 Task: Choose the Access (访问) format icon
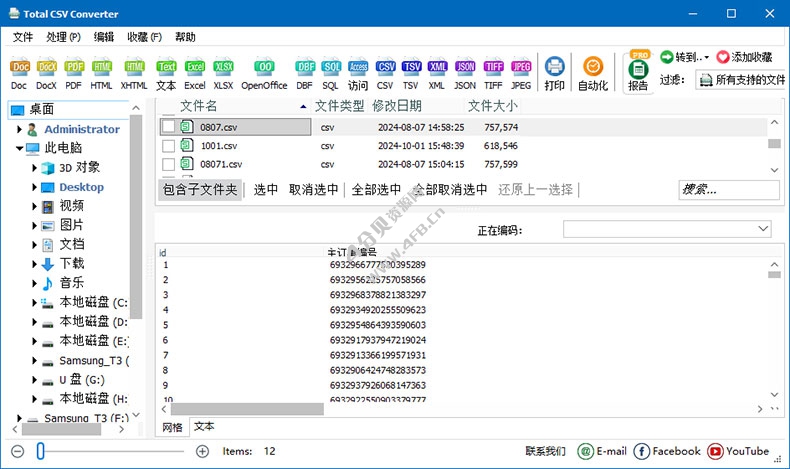click(x=358, y=68)
